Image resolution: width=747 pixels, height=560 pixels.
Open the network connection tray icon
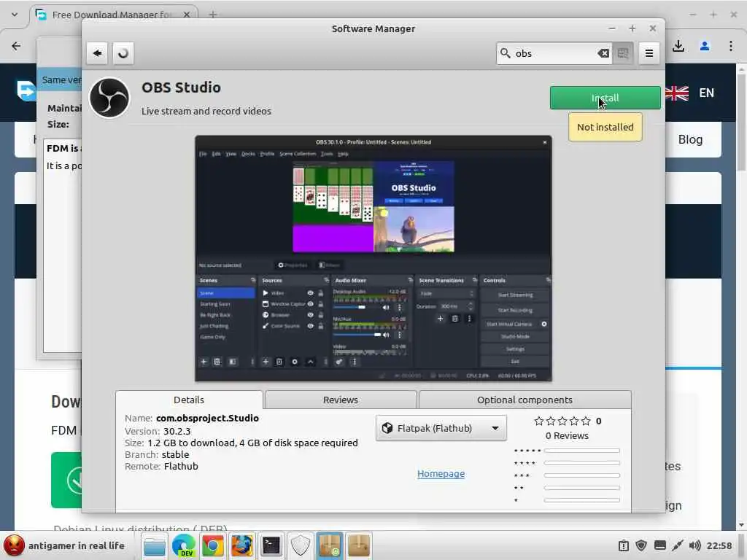pyautogui.click(x=677, y=545)
